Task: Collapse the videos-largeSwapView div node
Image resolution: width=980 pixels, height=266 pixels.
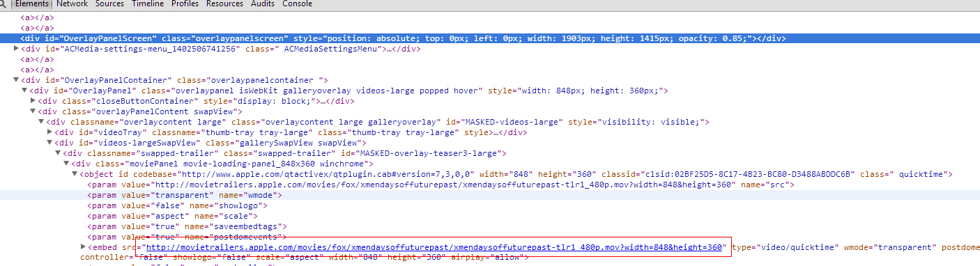Action: point(50,143)
